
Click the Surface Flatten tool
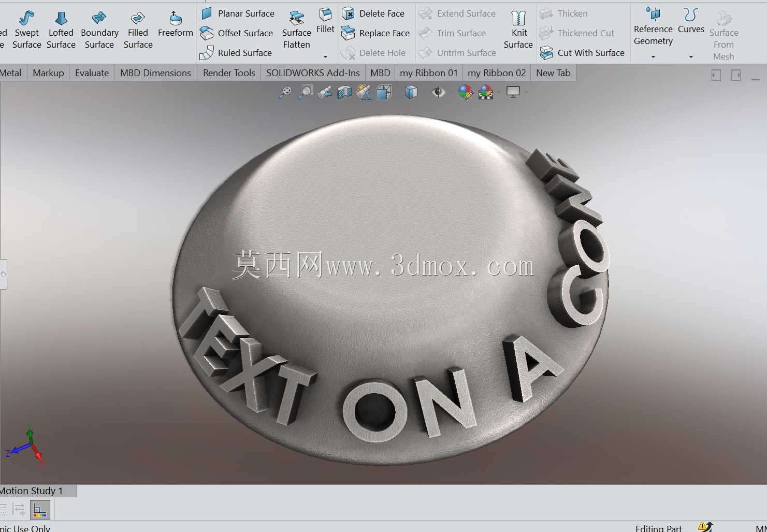[x=297, y=30]
